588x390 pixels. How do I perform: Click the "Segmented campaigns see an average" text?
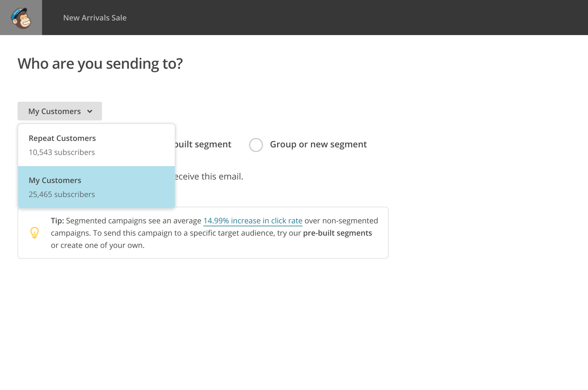click(x=133, y=221)
